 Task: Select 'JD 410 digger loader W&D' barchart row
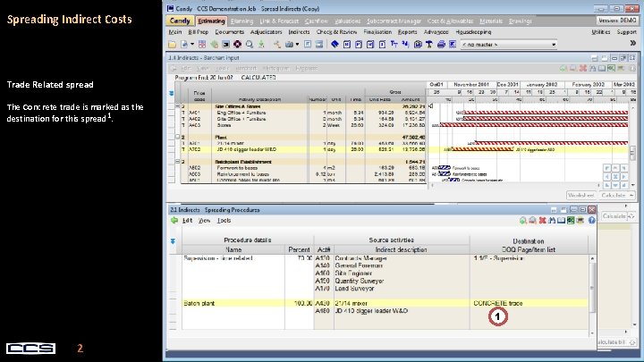click(302, 149)
